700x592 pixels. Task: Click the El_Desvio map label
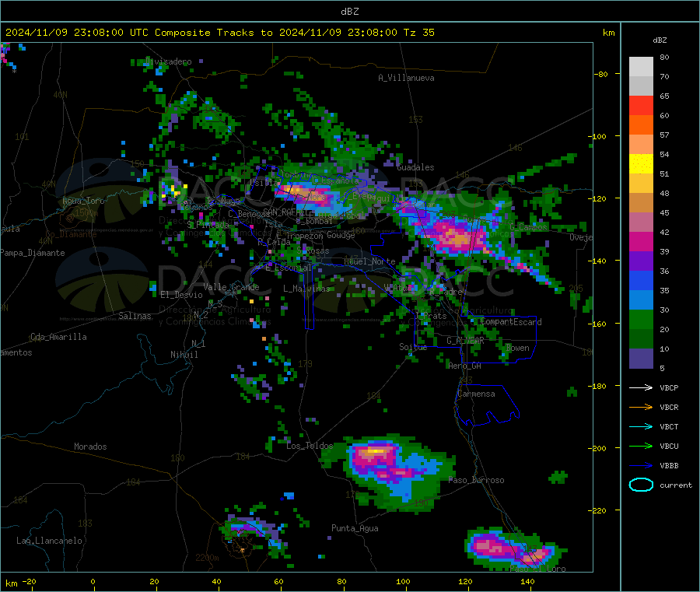[x=182, y=295]
